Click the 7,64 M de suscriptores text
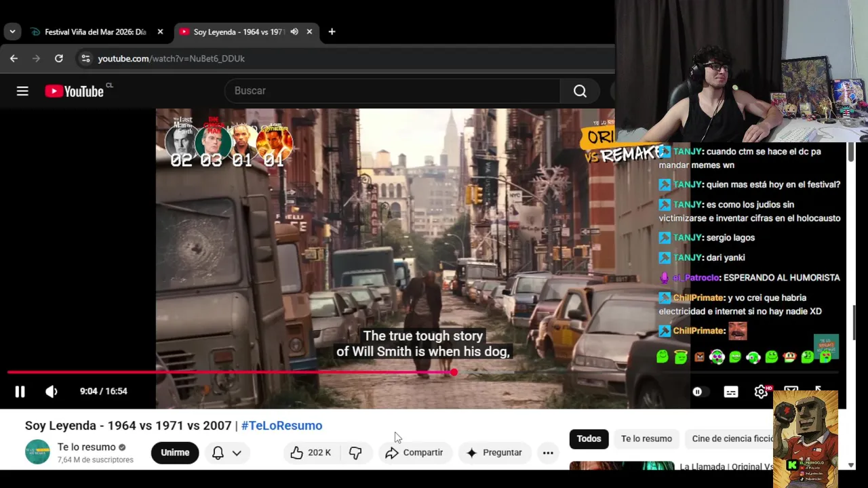The width and height of the screenshot is (868, 488). pos(96,460)
